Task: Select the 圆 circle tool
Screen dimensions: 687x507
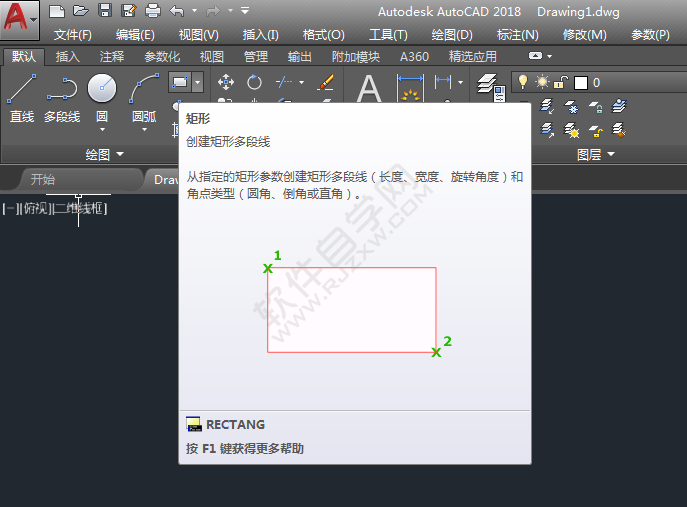Action: tap(102, 97)
